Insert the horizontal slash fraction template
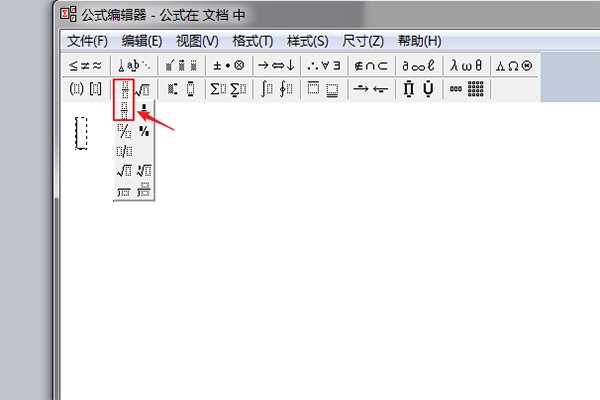600x400 pixels. (x=124, y=151)
